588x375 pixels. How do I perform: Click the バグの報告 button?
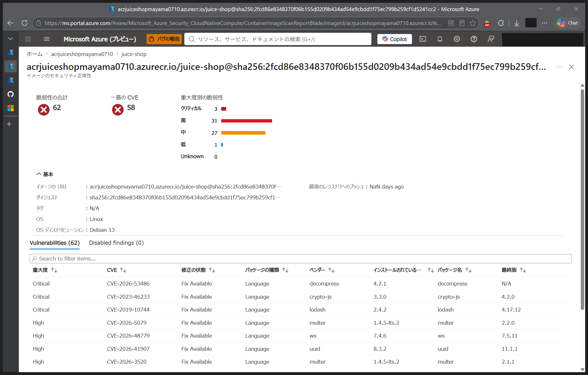pyautogui.click(x=164, y=39)
